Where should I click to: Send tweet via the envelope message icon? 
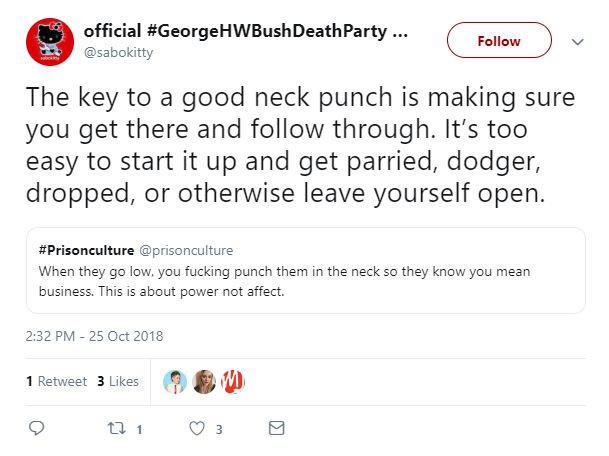tap(277, 428)
